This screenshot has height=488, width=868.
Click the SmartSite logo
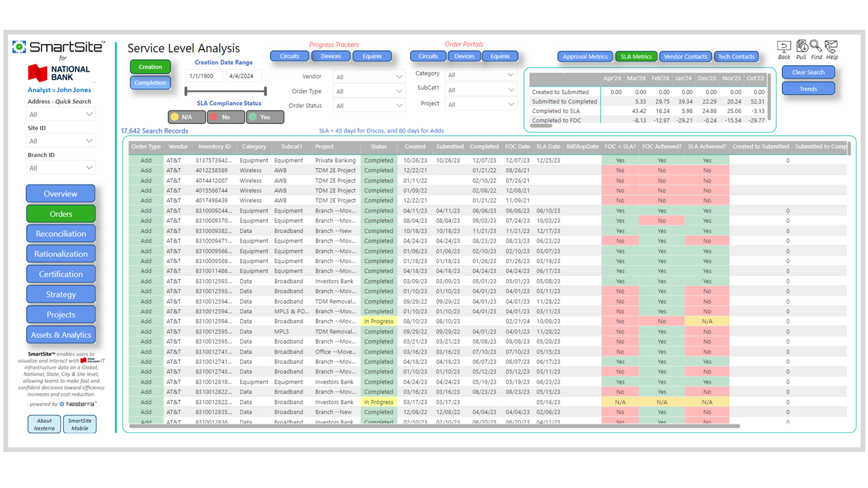(x=59, y=46)
